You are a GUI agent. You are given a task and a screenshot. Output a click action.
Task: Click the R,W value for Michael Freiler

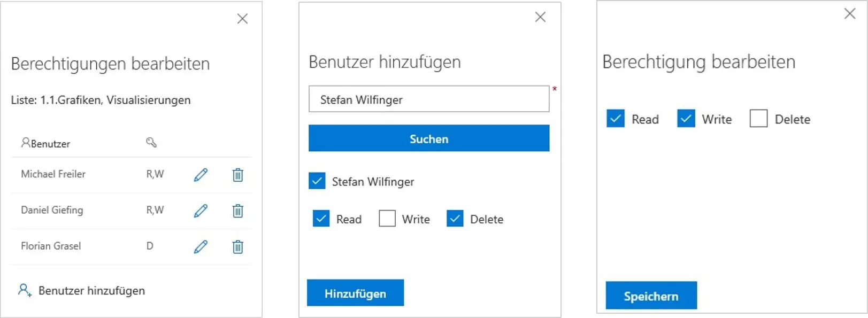(x=155, y=174)
